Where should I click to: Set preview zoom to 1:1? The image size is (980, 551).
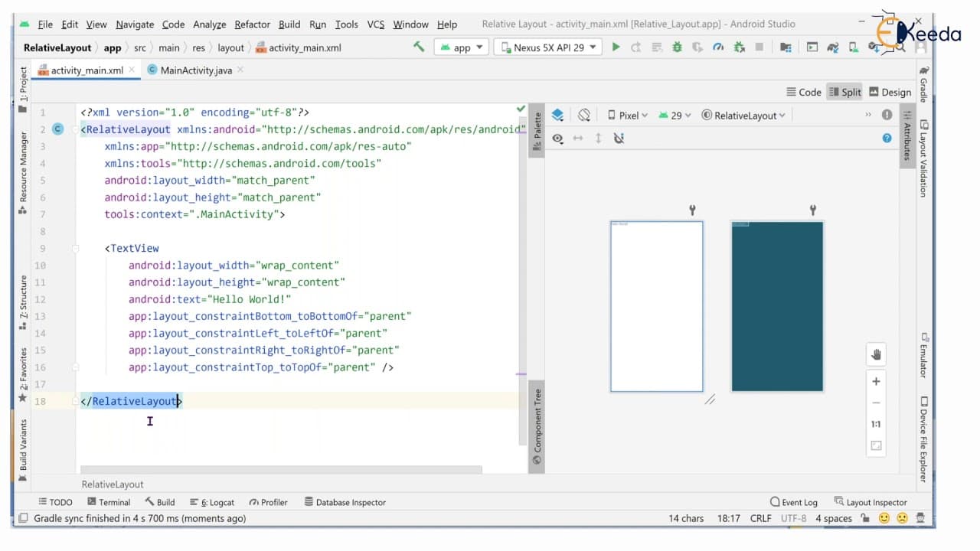pyautogui.click(x=877, y=424)
